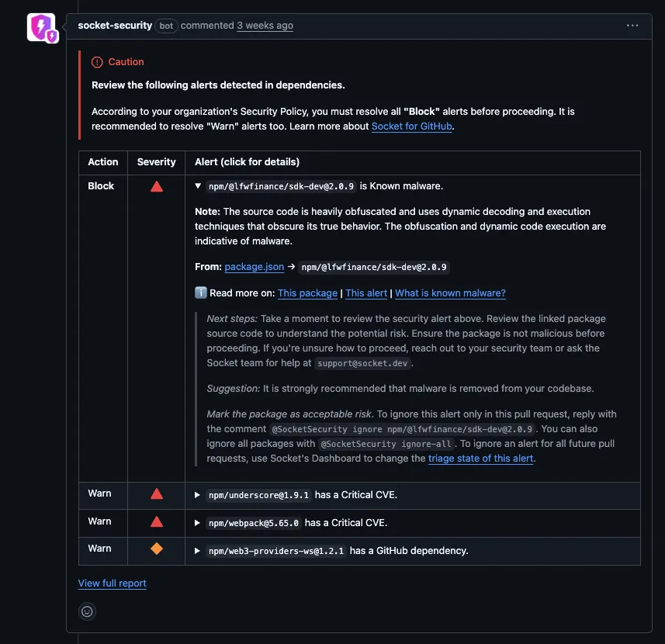
Task: Expand the underscore Critical CVE alert
Action: click(196, 493)
